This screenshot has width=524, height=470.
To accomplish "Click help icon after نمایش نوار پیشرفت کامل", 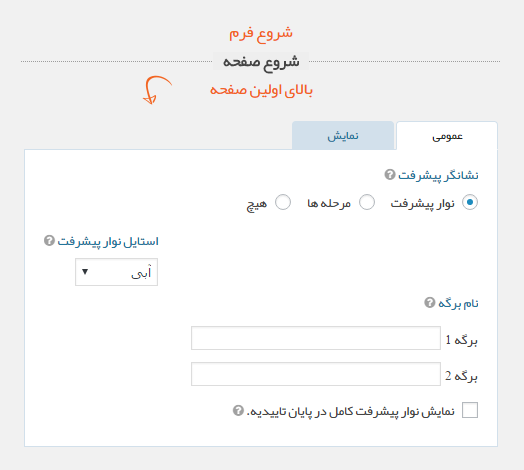I will pyautogui.click(x=238, y=410).
